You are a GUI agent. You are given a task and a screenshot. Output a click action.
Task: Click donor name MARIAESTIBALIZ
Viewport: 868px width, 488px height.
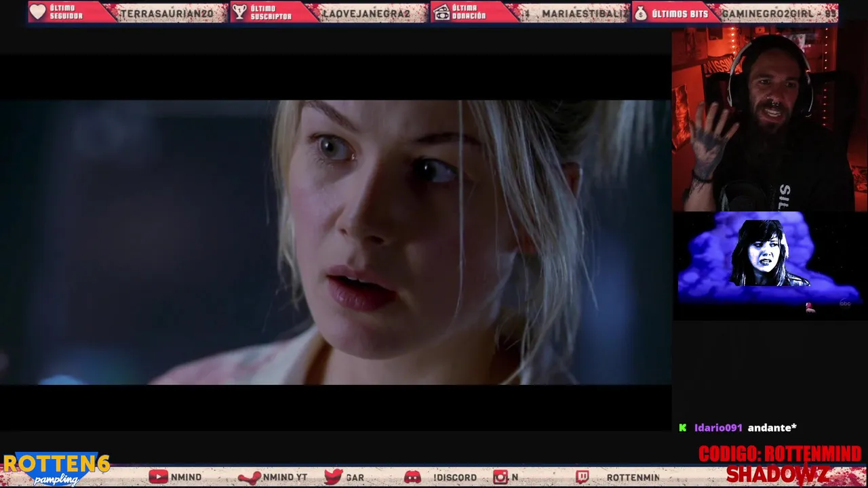tap(585, 13)
